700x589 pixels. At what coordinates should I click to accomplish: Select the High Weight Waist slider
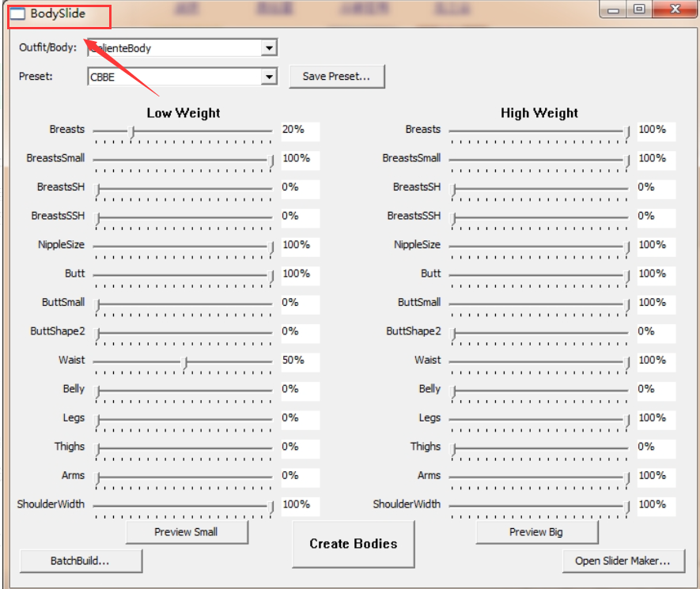pyautogui.click(x=539, y=364)
